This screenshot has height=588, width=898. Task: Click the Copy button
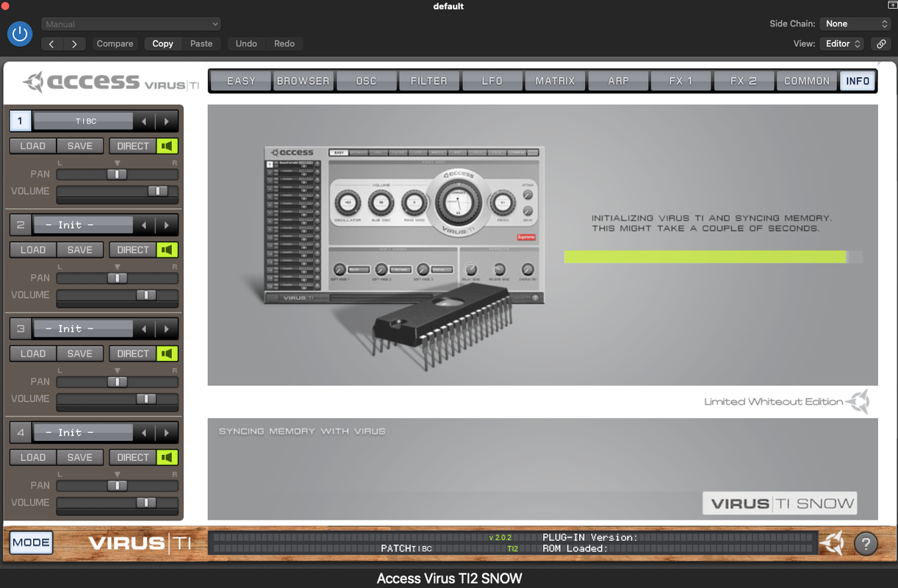click(x=162, y=44)
